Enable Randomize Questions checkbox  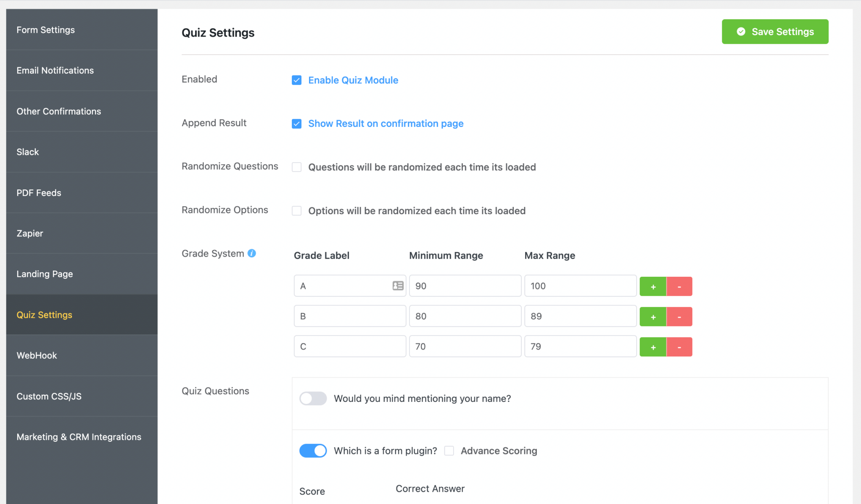[297, 167]
